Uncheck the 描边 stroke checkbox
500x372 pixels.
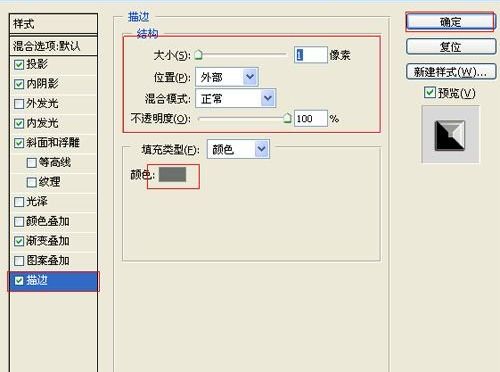[x=19, y=281]
